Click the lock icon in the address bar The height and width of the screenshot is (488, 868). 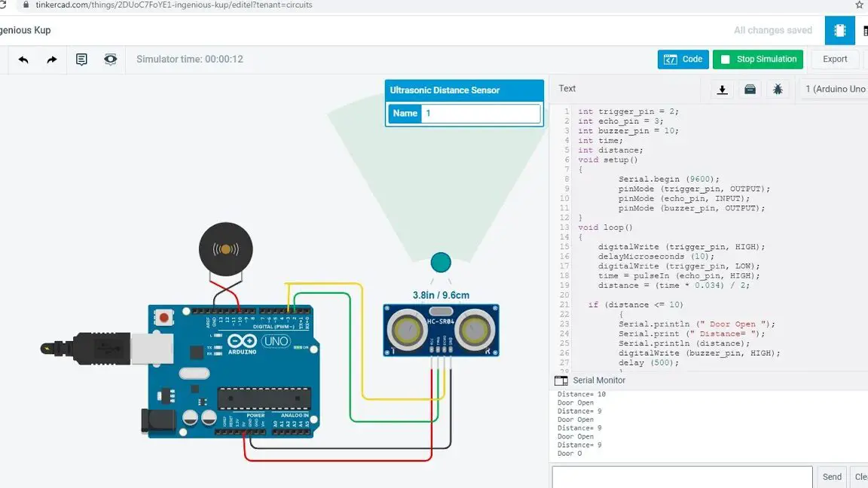click(26, 5)
